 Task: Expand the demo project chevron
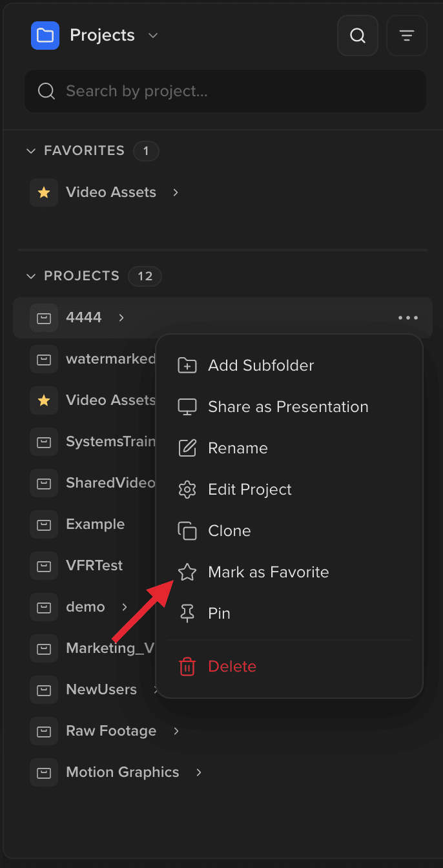coord(125,607)
